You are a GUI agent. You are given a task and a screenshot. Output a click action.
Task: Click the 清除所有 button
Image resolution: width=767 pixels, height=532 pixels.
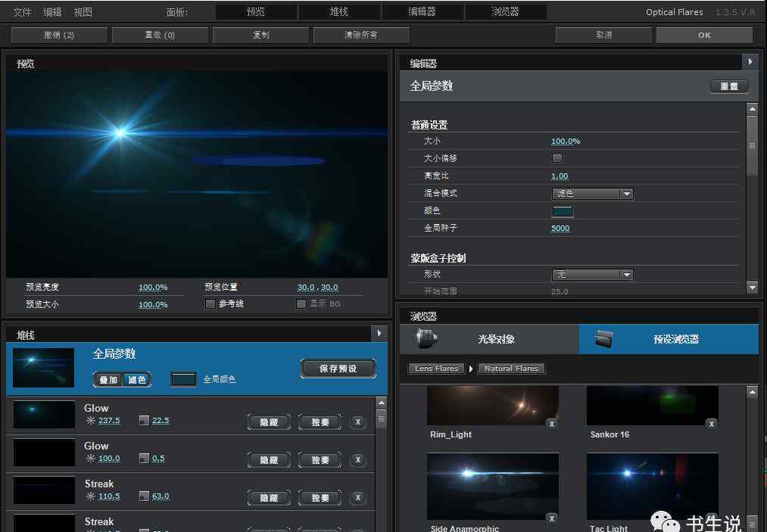pyautogui.click(x=361, y=36)
